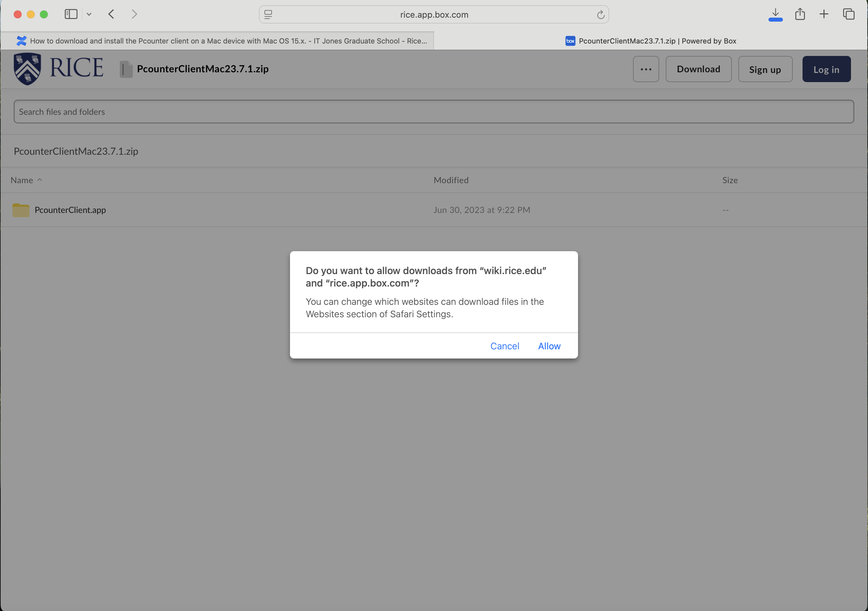This screenshot has width=868, height=611.
Task: Open the PcounterClient.app folder
Action: (x=70, y=210)
